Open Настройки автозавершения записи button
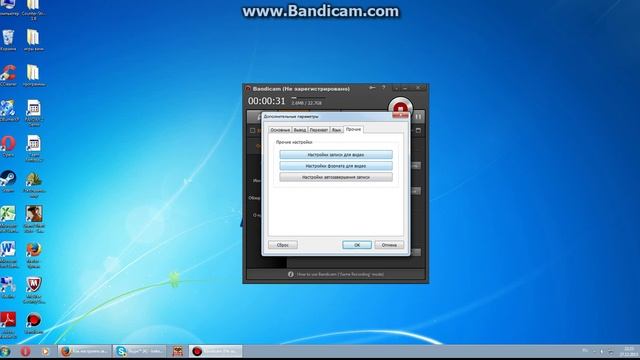 336,177
